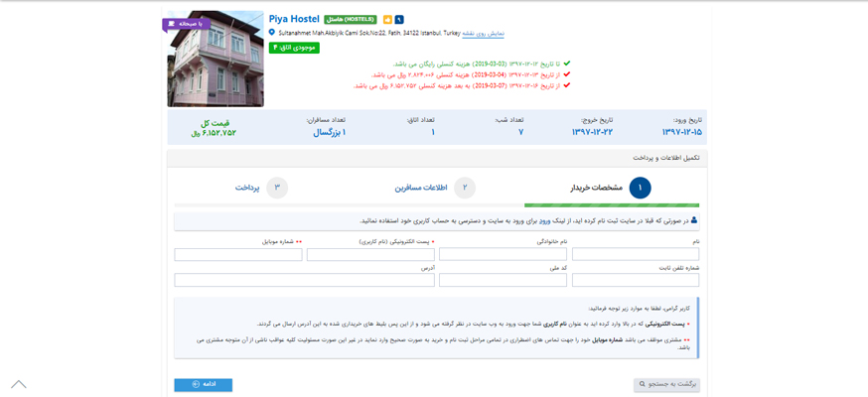Viewport: 868px width, 397px height.
Task: Click the step 1 circle for buyer details
Action: point(640,188)
